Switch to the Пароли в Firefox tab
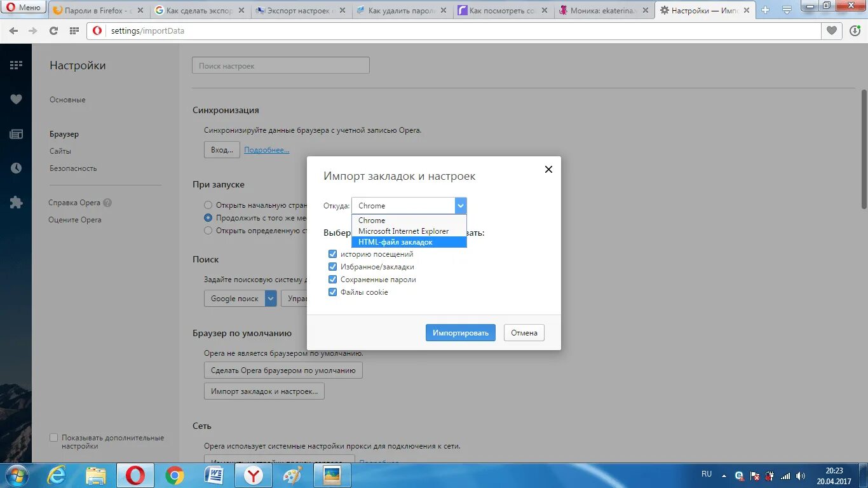The height and width of the screenshot is (488, 868). pos(98,10)
